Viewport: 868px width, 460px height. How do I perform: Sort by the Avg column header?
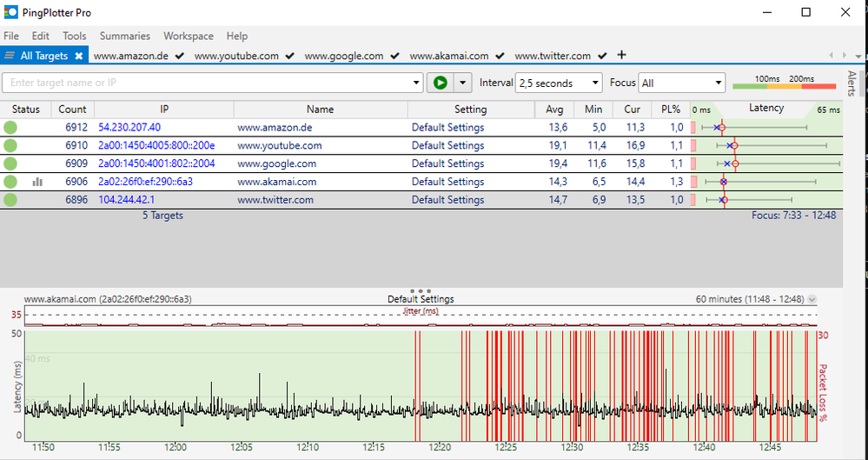point(554,110)
